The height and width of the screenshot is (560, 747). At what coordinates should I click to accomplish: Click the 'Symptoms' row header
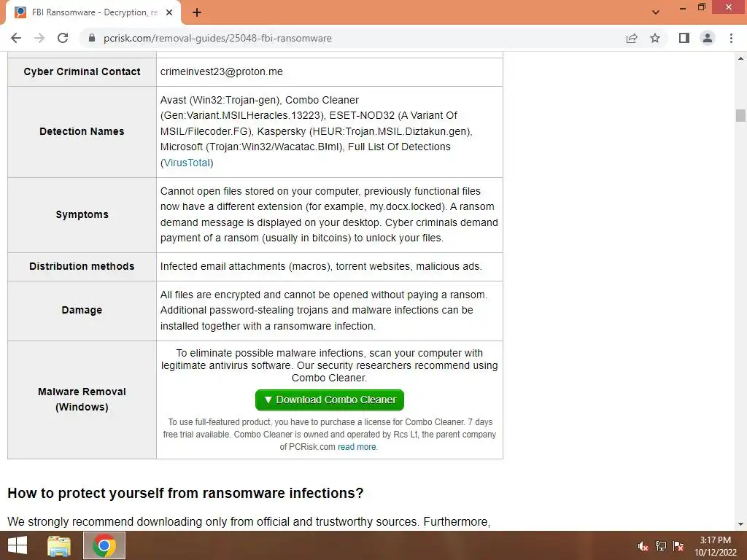pos(82,215)
